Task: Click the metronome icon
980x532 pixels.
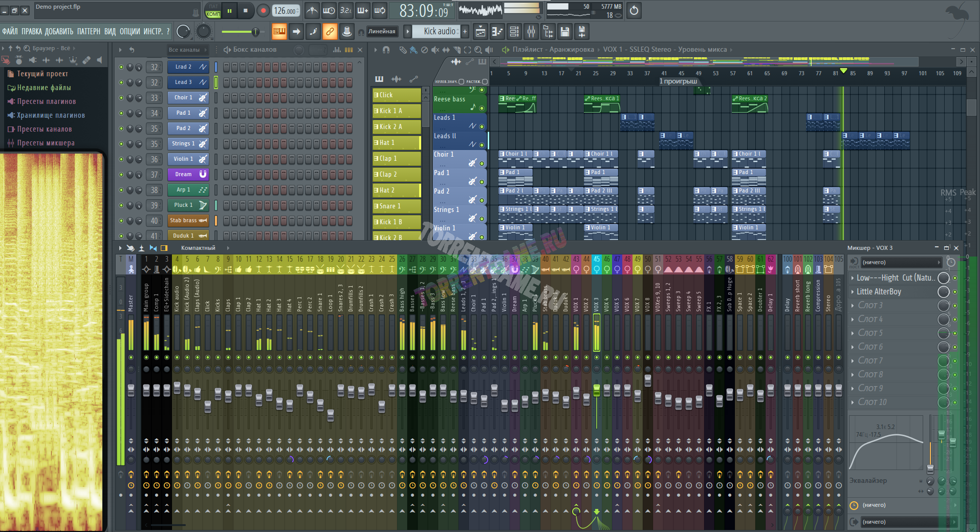Action: coord(312,10)
